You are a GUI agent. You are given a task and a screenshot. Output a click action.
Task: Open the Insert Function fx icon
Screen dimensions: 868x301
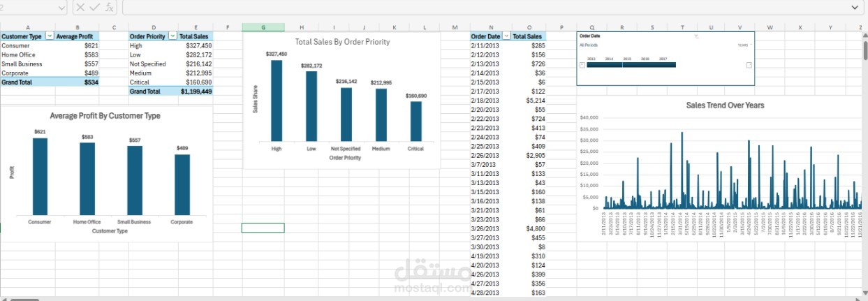point(110,7)
